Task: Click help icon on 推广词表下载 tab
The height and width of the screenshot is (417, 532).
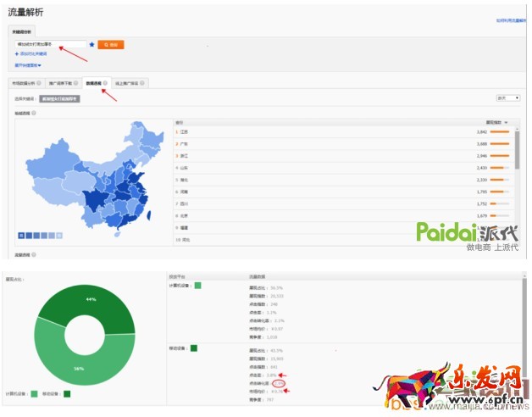Action: (x=77, y=83)
